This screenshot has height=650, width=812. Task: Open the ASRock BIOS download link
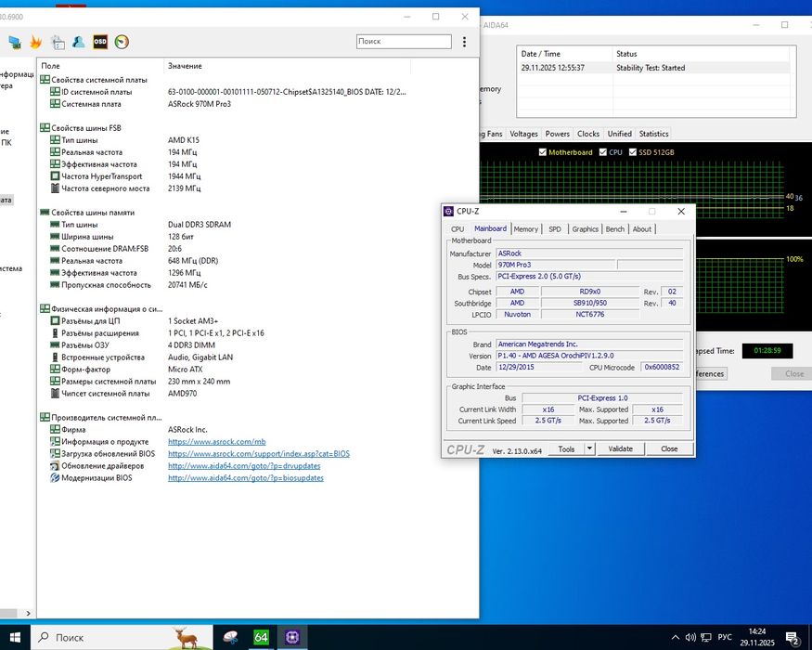[258, 453]
